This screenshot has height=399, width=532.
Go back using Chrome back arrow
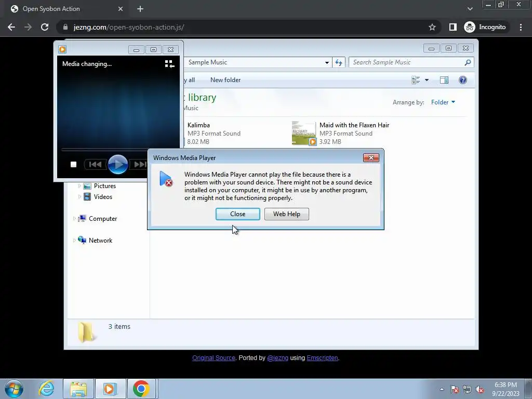click(x=11, y=27)
